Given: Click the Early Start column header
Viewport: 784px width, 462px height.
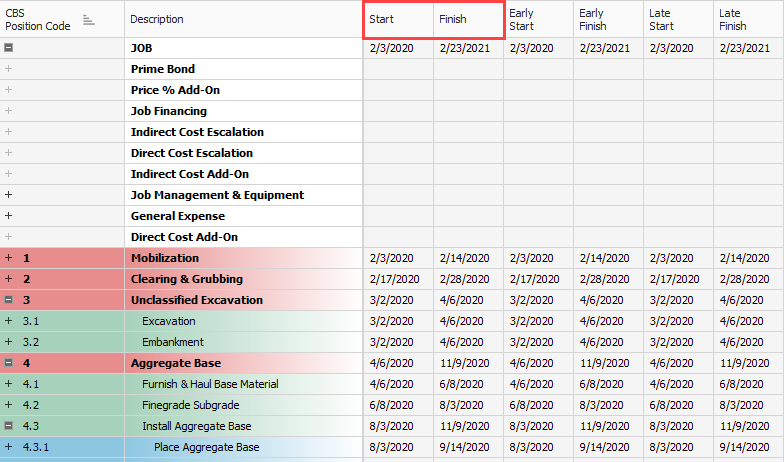Looking at the screenshot, I should pos(537,20).
